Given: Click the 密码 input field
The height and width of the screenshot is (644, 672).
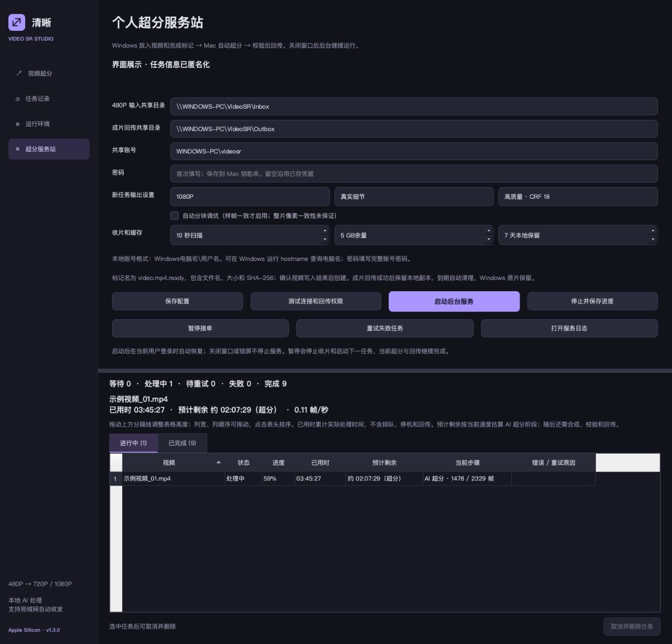Looking at the screenshot, I should point(414,174).
